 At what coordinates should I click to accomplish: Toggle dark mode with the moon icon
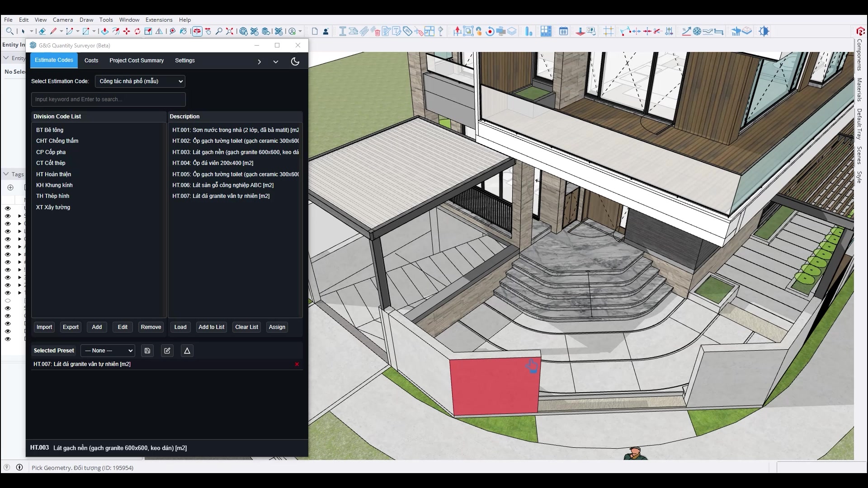[x=295, y=61]
